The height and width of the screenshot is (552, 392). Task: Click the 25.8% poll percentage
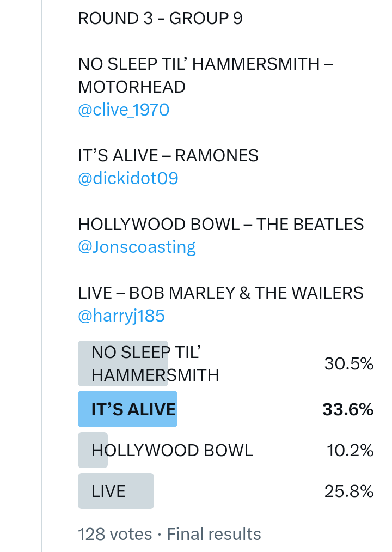tap(348, 491)
